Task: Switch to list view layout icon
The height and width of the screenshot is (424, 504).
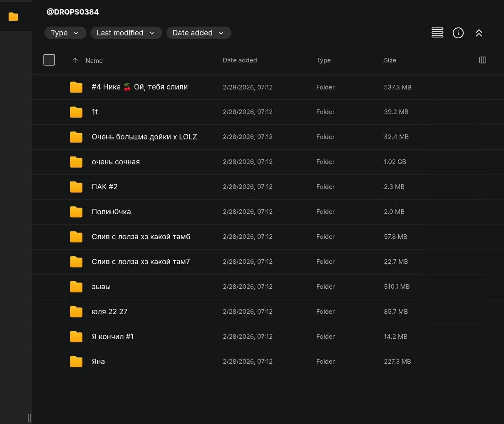Action: (437, 33)
